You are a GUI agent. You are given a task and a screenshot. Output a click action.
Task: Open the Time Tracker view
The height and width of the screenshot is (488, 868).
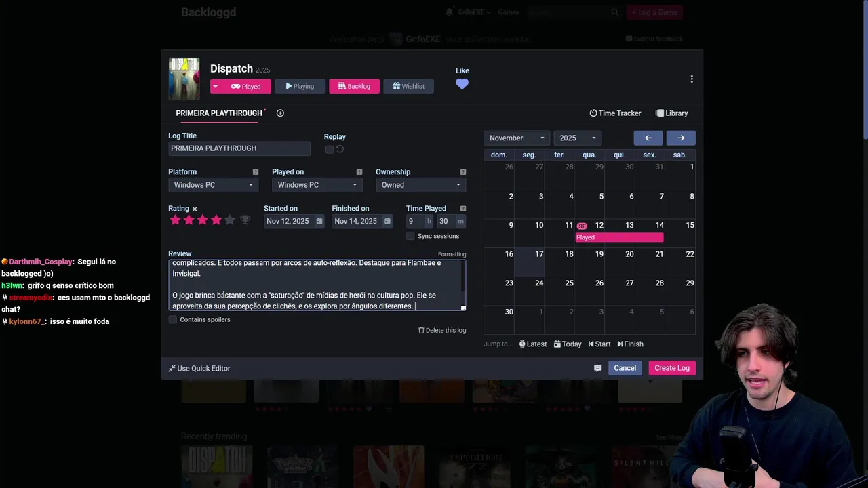click(615, 113)
